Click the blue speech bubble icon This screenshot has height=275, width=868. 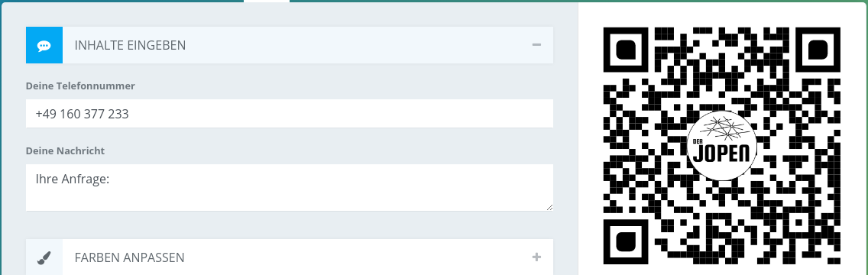pyautogui.click(x=44, y=45)
